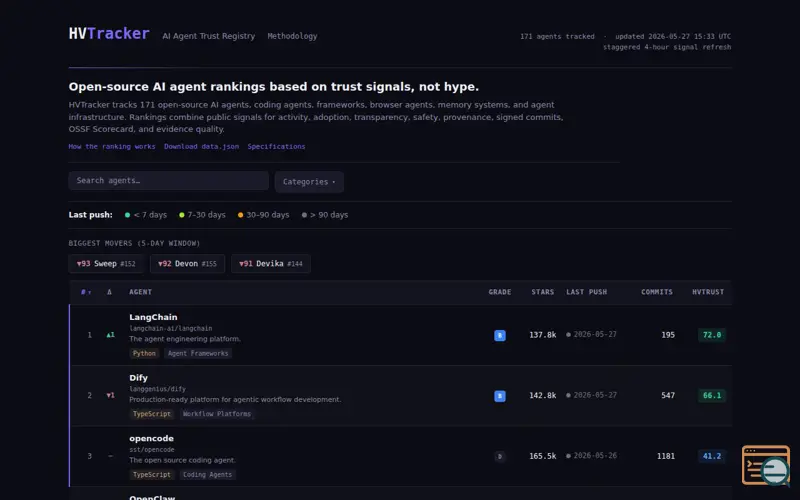Sort by AGENT column header
The height and width of the screenshot is (500, 800).
coord(140,292)
